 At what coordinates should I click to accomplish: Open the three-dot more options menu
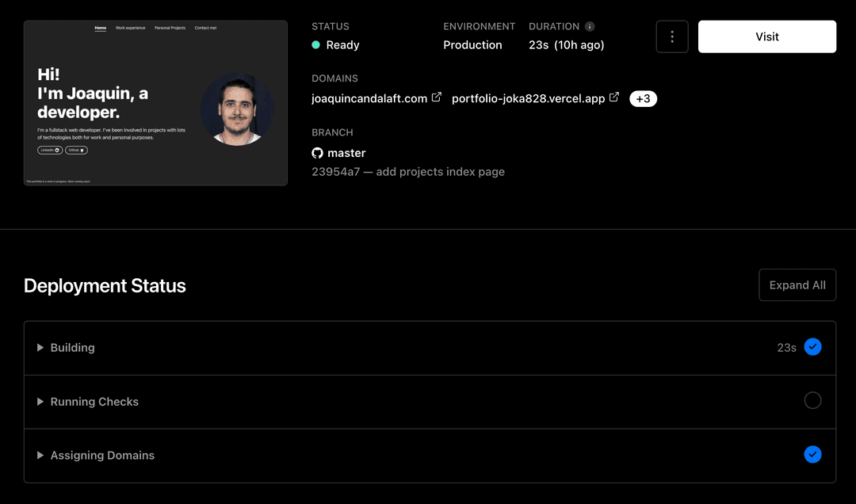point(672,36)
